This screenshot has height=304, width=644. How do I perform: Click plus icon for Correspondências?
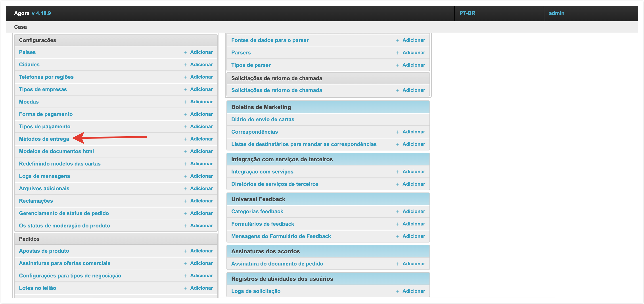point(397,132)
